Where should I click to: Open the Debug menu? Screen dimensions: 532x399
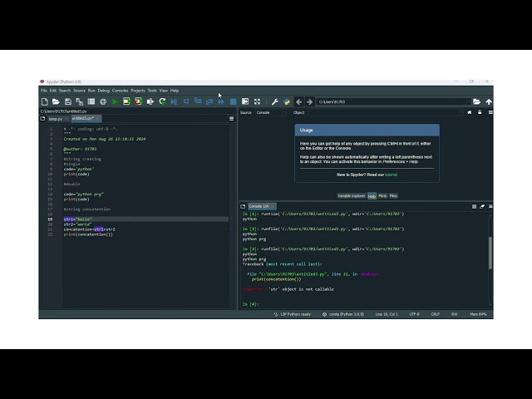(x=103, y=91)
